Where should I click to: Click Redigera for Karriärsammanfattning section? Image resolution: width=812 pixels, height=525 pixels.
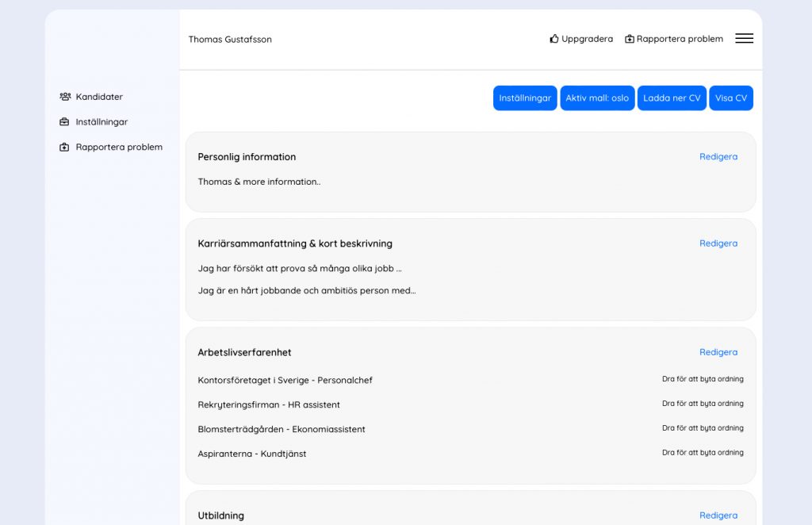[718, 243]
